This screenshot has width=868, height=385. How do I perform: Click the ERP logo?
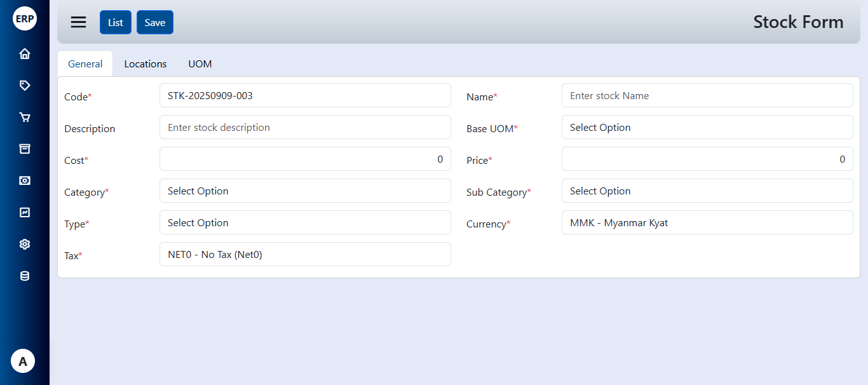tap(25, 18)
